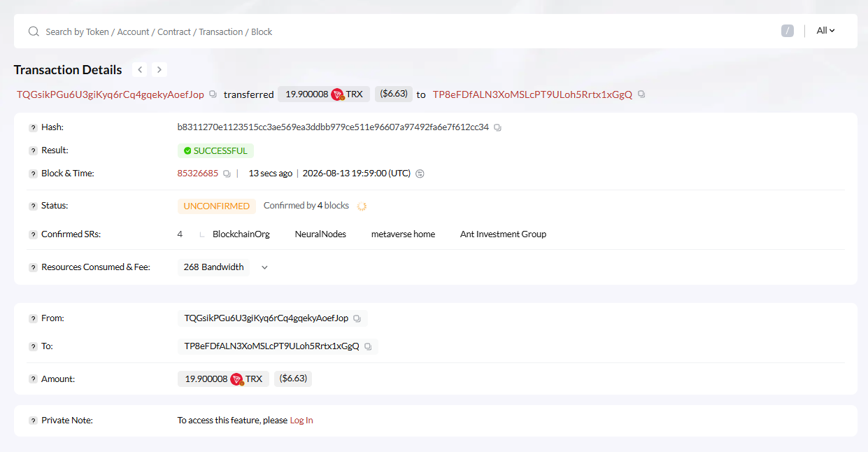Click help icon beside Confirmed SRs
This screenshot has width=868, height=452.
33,234
